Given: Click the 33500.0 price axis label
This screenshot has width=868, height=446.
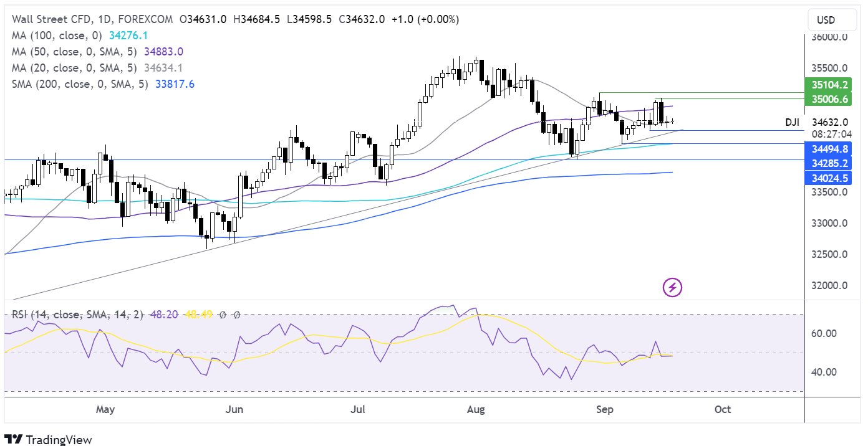Looking at the screenshot, I should [830, 192].
